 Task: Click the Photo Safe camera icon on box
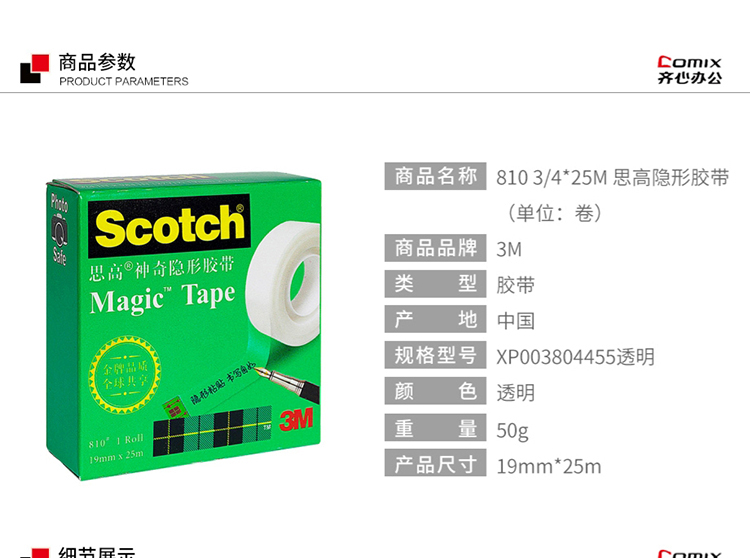click(60, 231)
